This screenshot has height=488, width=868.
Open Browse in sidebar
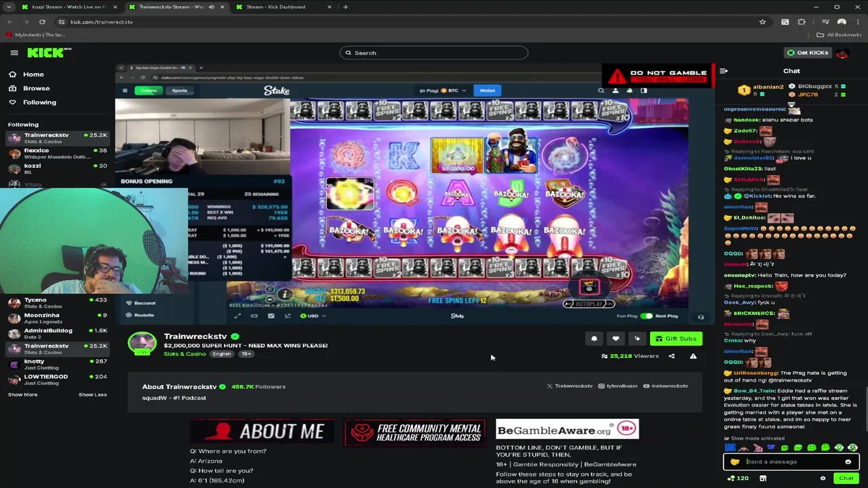(36, 88)
